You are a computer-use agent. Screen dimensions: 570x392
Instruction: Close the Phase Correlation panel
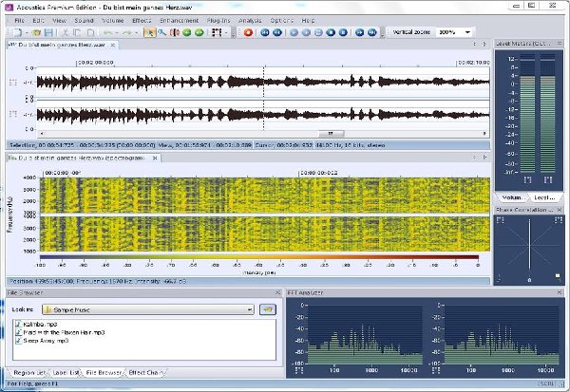coord(560,210)
